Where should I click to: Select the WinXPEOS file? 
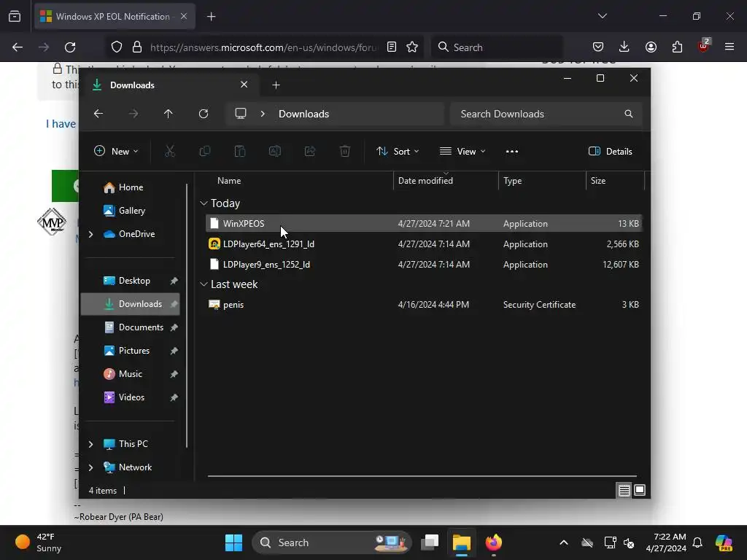click(x=424, y=223)
